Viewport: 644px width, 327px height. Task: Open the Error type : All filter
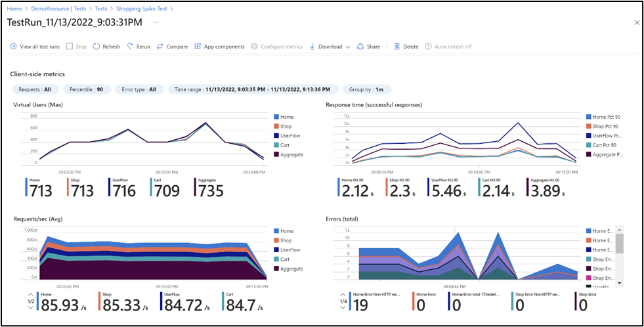(x=140, y=89)
